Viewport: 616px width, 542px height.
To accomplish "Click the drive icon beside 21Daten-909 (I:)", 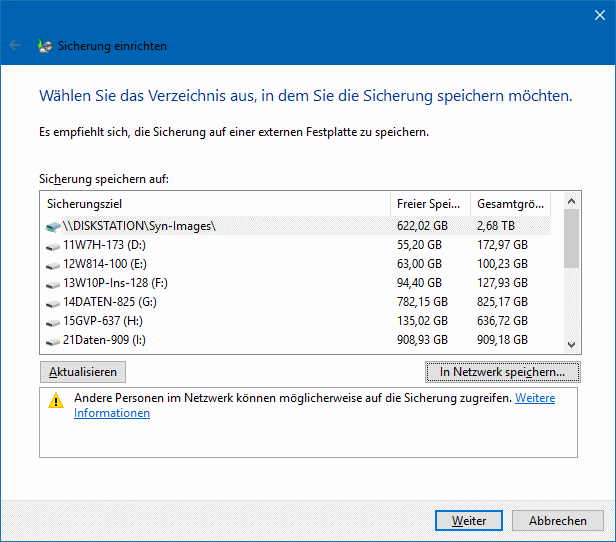I will 53,340.
